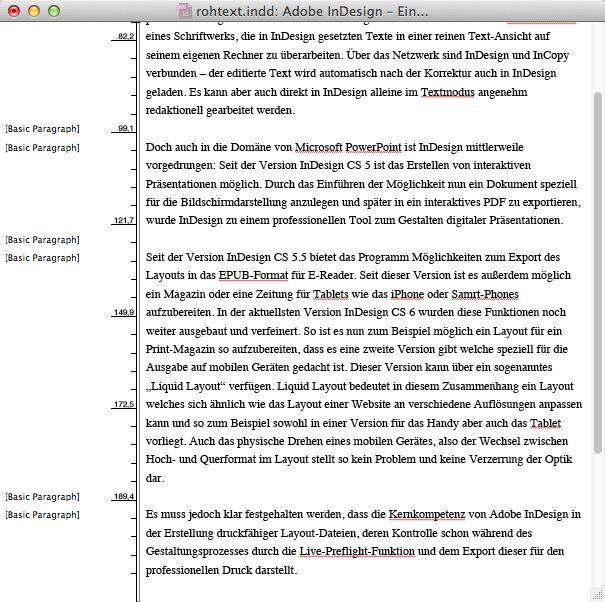Screen dimensions: 605x602
Task: Zoom the window using the green button
Action: [53, 11]
